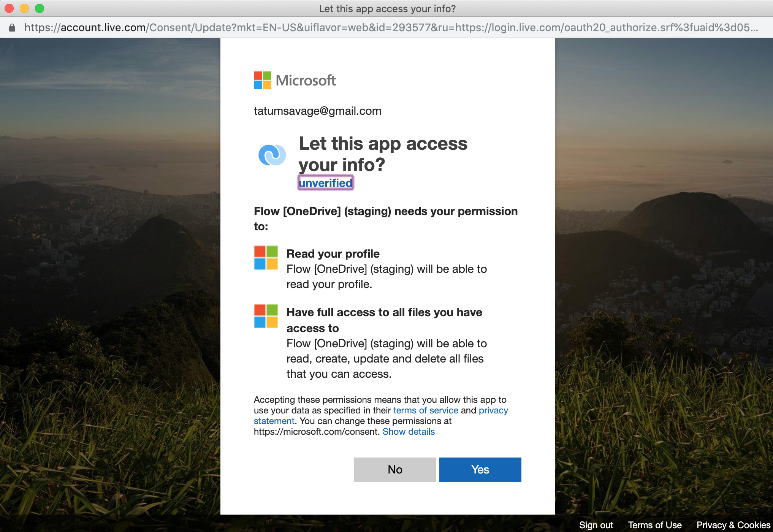Viewport: 773px width, 532px height.
Task: Close the window with red button
Action: [9, 8]
